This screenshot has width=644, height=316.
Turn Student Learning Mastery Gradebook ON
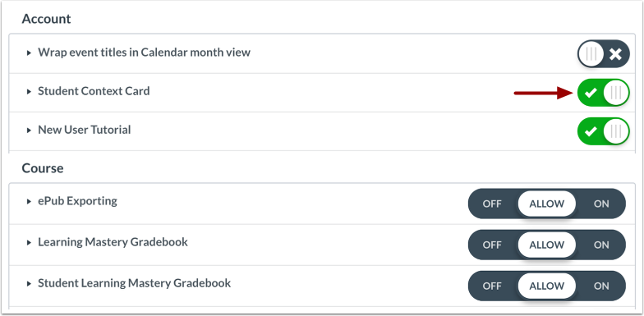pos(601,286)
